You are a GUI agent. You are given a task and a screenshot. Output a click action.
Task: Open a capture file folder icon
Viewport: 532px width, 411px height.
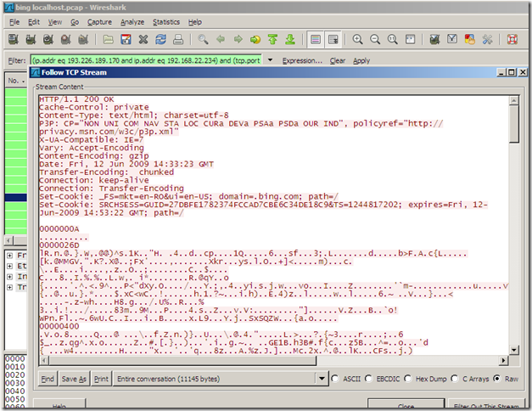pos(109,39)
